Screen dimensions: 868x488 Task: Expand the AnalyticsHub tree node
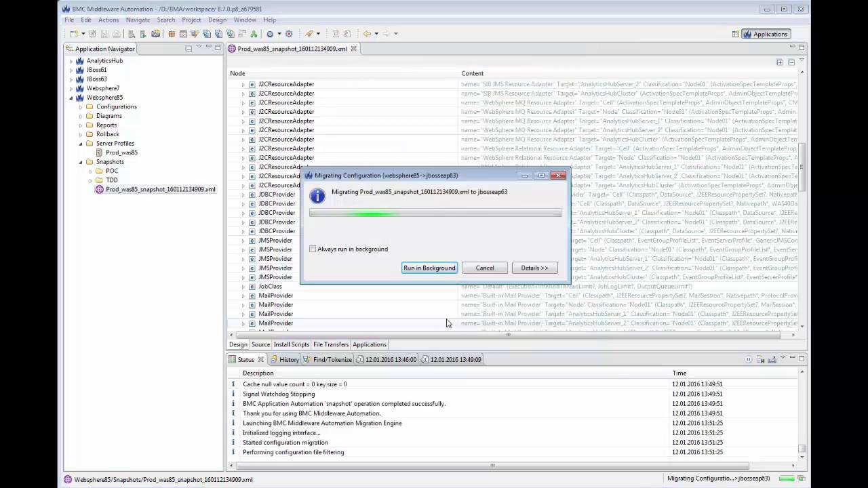[71, 61]
